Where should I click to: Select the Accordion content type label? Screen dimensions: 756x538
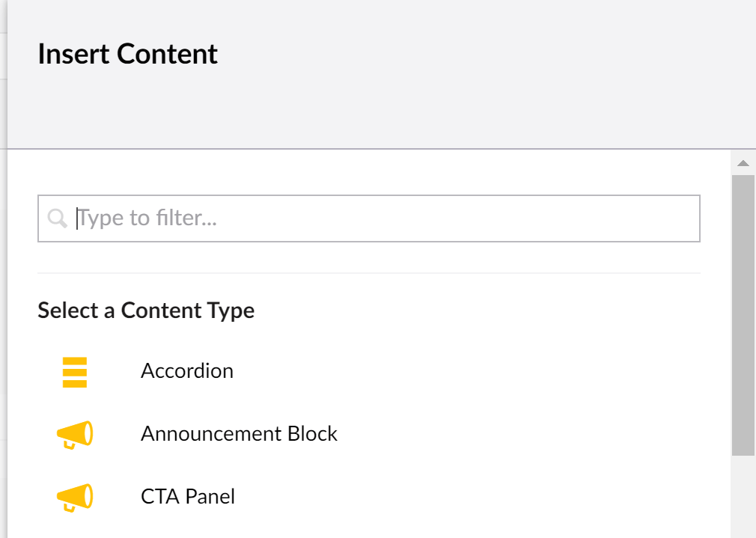(187, 371)
